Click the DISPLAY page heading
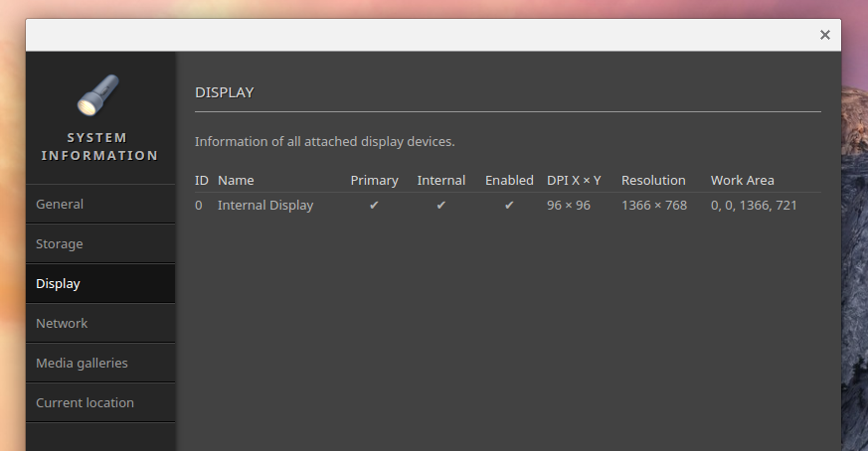This screenshot has height=451, width=868. pos(224,92)
